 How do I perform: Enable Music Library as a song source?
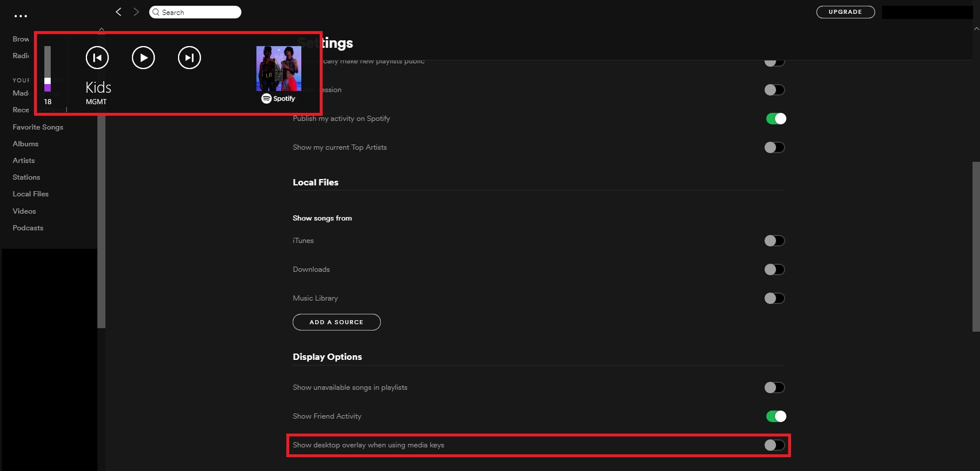point(774,298)
